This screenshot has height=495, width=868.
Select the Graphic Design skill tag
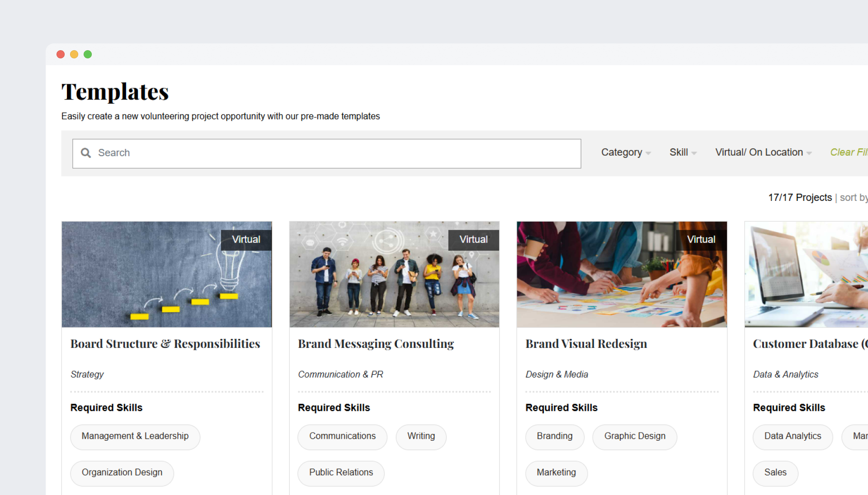[635, 436]
